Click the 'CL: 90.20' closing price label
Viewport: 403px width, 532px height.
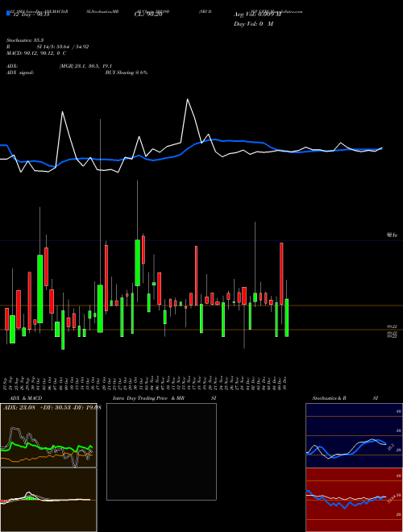[x=148, y=15]
